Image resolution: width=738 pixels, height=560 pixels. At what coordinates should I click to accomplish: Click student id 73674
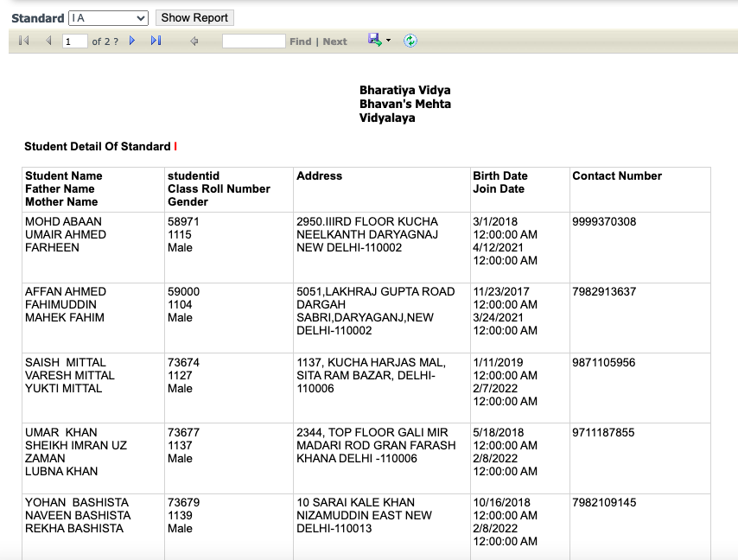183,363
